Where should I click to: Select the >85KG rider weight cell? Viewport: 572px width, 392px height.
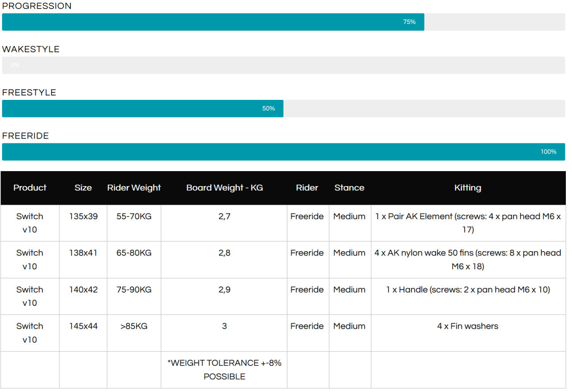134,326
